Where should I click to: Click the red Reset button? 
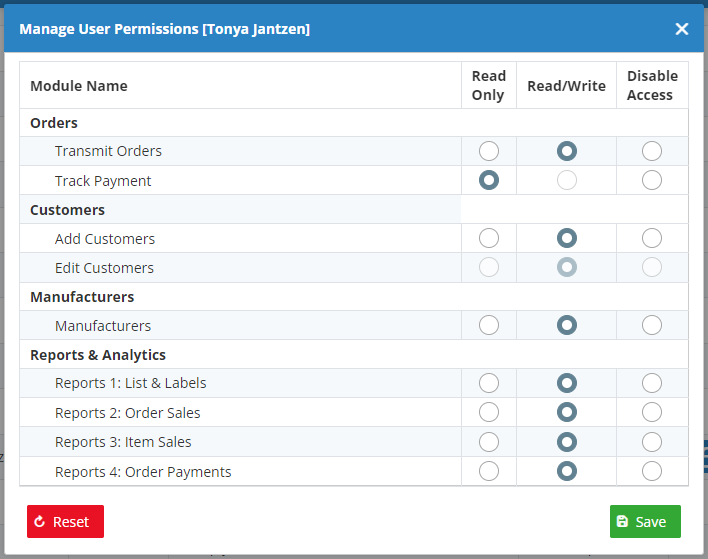pyautogui.click(x=65, y=521)
